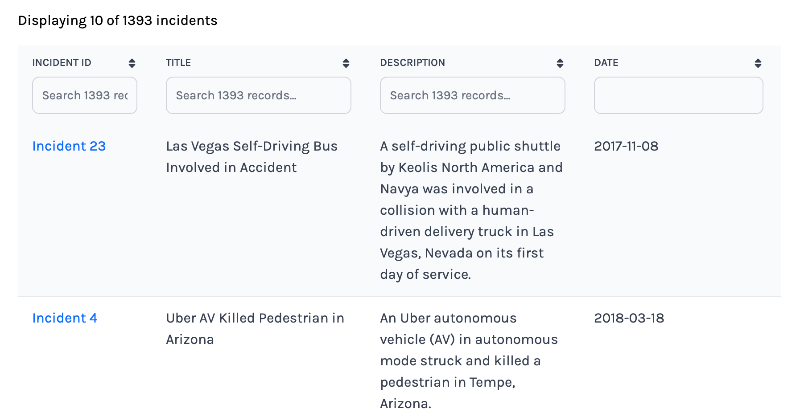Open the Incident 23 link
800x417 pixels.
pyautogui.click(x=69, y=146)
